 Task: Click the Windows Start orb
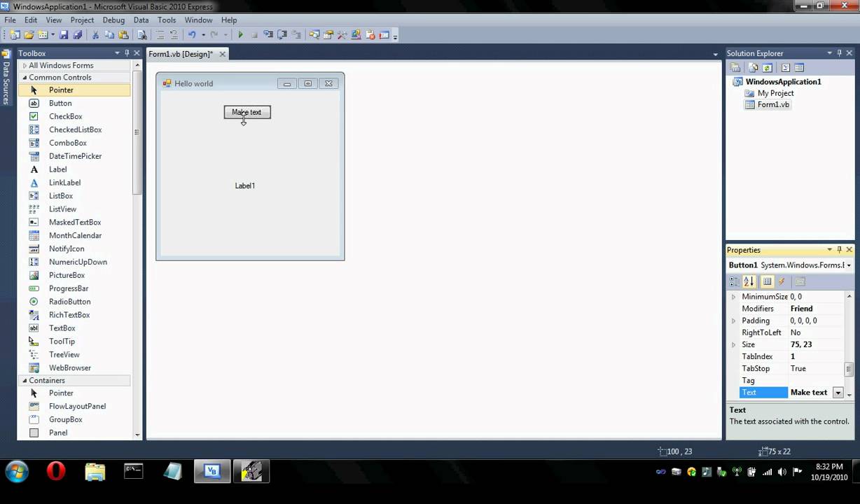coord(17,472)
